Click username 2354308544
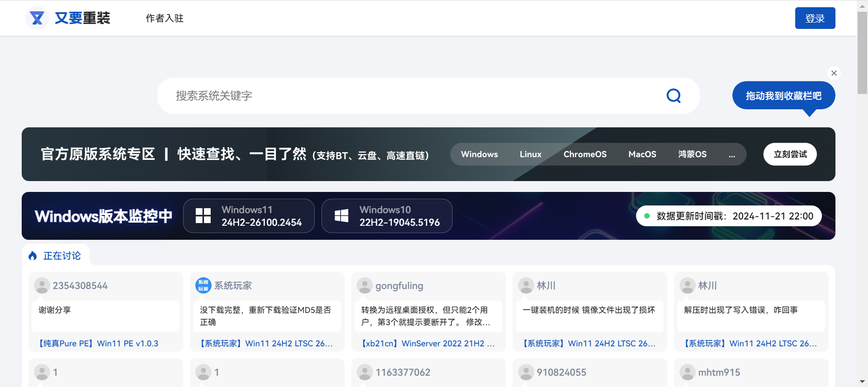 click(x=80, y=286)
